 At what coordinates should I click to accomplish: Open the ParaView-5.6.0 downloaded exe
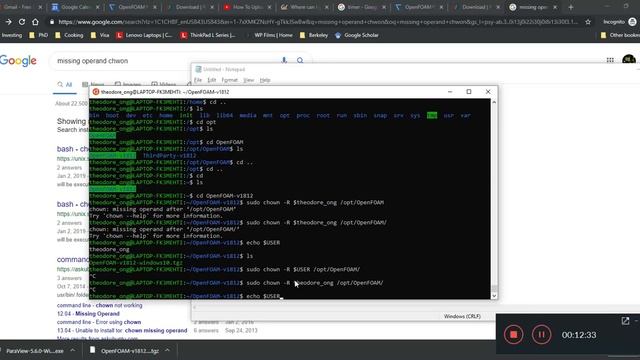(34, 351)
